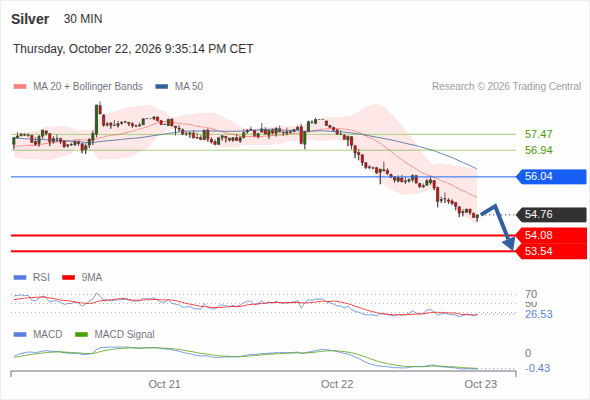Image resolution: width=590 pixels, height=400 pixels.
Task: Click the RSI legend color swatch
Action: pyautogui.click(x=20, y=278)
